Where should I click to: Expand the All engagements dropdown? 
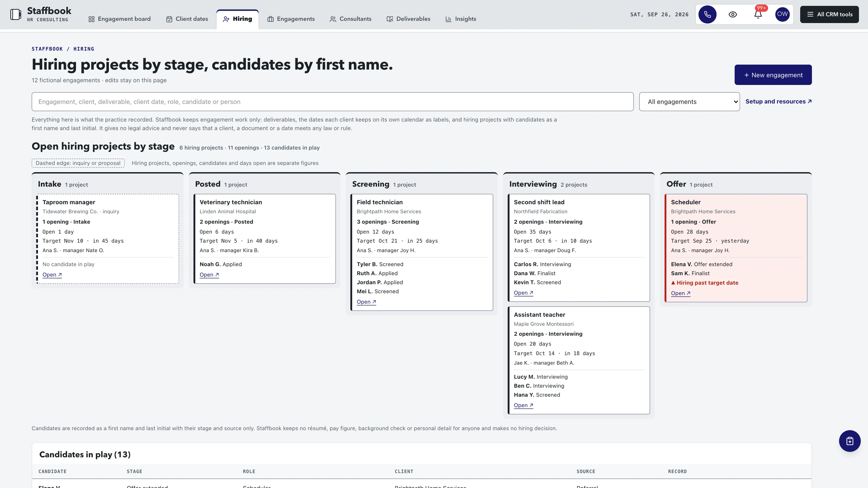tap(689, 102)
